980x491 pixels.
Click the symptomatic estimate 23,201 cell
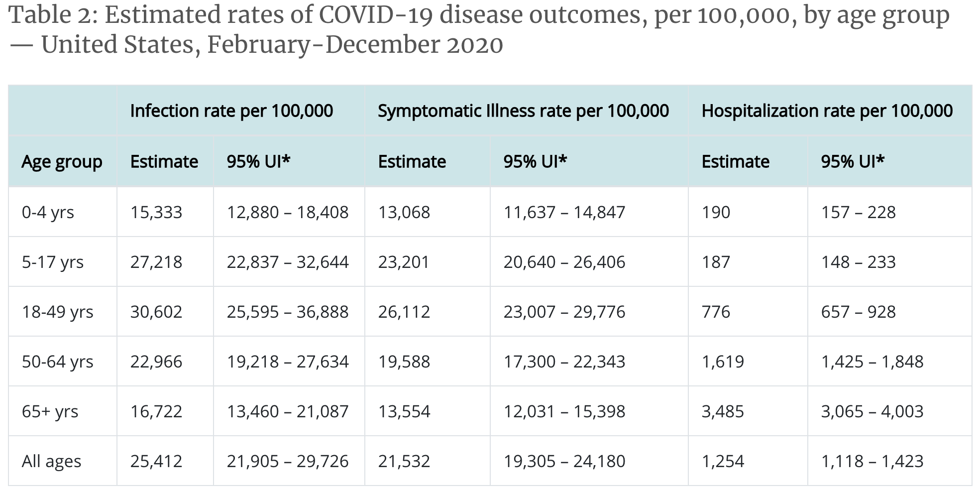click(x=404, y=262)
